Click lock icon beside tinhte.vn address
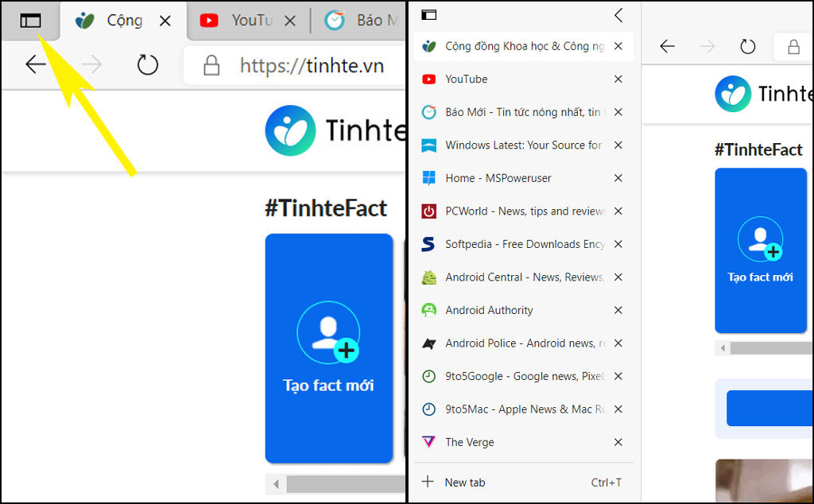This screenshot has height=504, width=814. click(211, 65)
